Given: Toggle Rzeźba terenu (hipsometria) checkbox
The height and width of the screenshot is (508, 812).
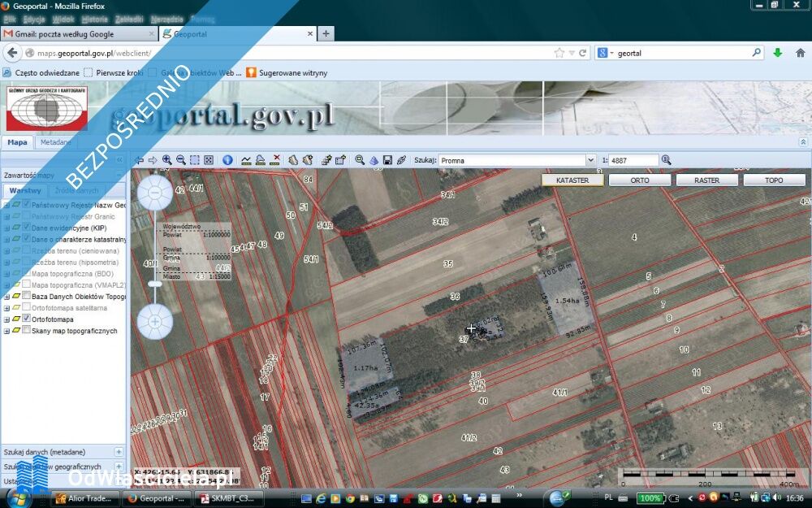Looking at the screenshot, I should 27,262.
